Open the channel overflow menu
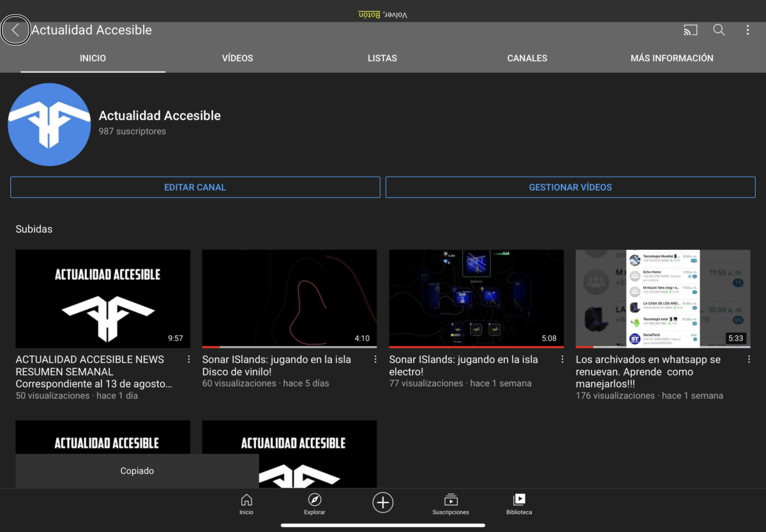This screenshot has height=532, width=766. coord(747,30)
